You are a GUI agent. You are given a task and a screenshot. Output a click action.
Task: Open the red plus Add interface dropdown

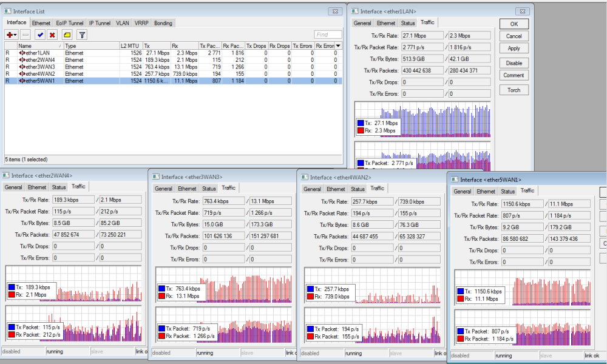[x=12, y=35]
